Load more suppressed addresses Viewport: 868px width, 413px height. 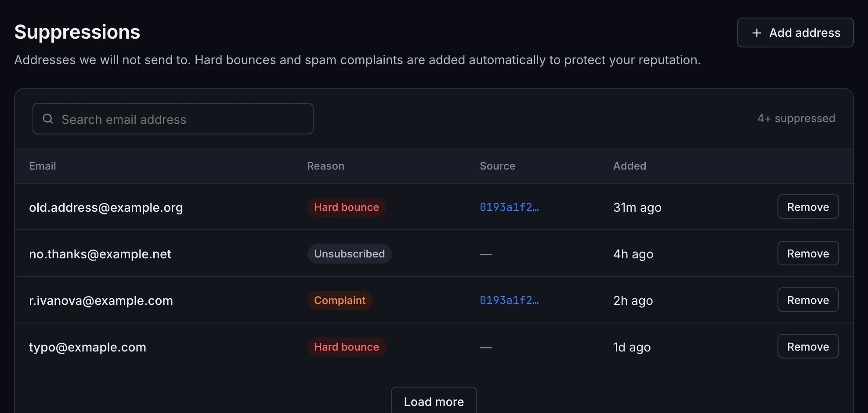pos(434,401)
